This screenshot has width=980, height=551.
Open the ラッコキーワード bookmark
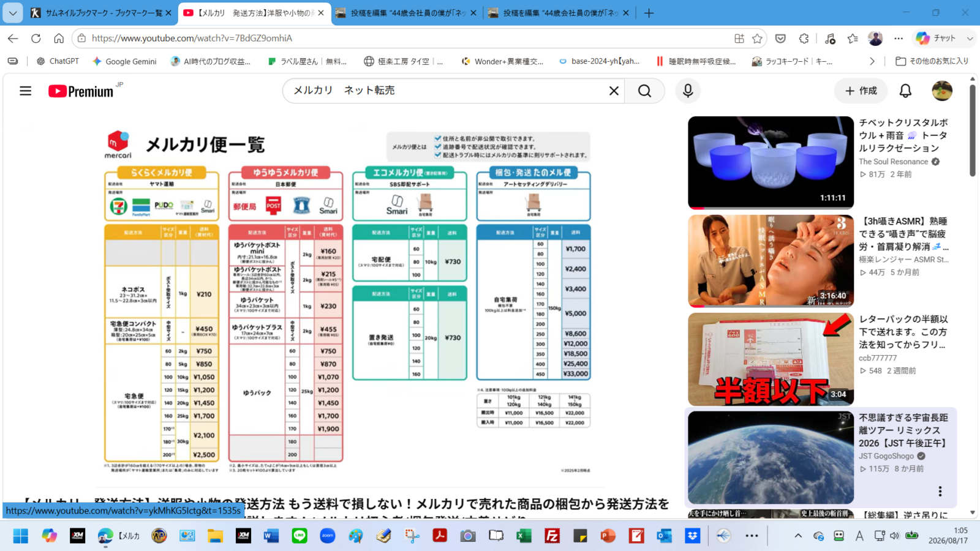tap(792, 61)
